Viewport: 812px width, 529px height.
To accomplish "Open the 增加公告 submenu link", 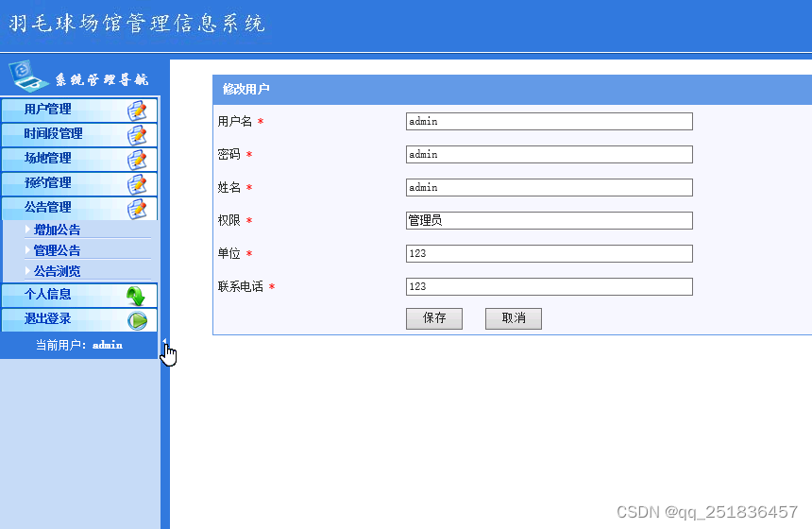I will (x=57, y=230).
